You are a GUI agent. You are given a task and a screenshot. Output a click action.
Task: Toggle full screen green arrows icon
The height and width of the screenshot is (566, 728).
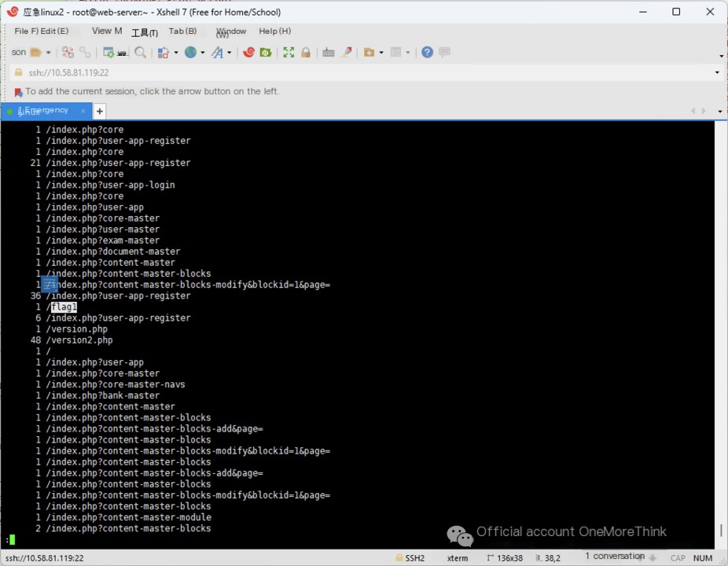click(289, 52)
